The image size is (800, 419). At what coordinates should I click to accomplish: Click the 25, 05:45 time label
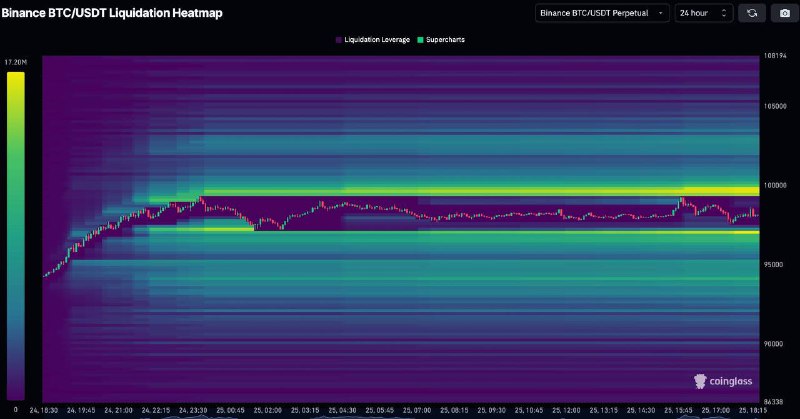click(x=380, y=410)
